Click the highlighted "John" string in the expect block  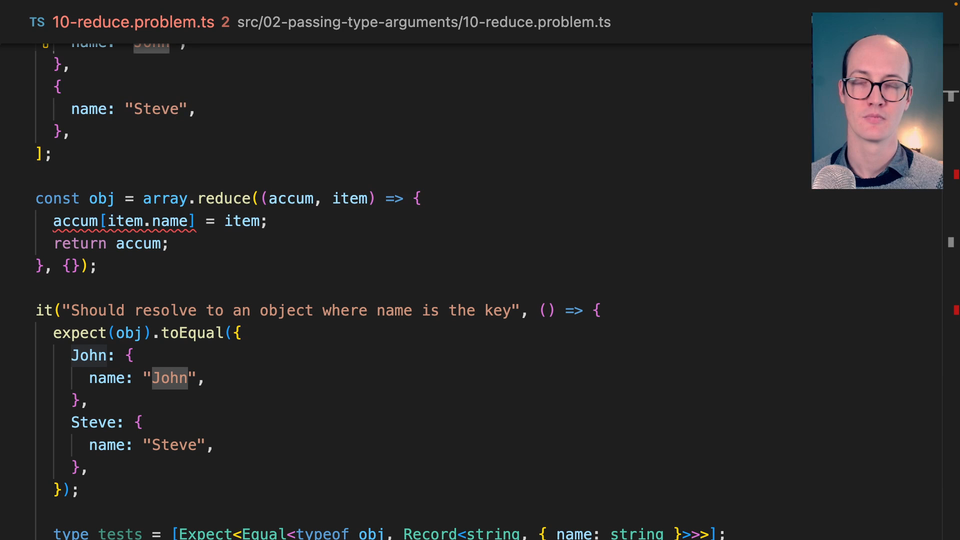[x=169, y=378]
